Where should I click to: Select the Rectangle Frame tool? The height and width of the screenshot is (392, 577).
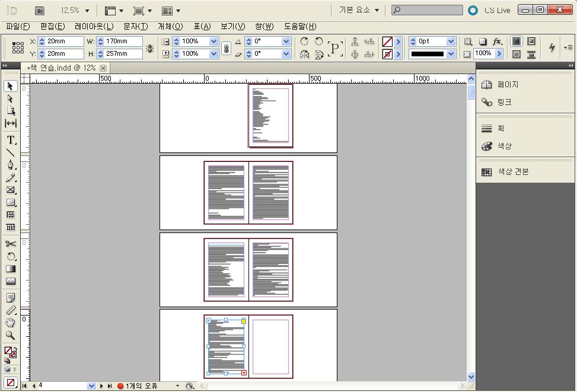point(11,190)
